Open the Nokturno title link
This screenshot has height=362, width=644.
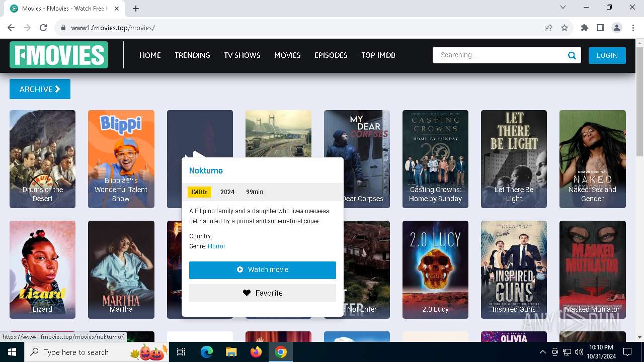click(206, 171)
